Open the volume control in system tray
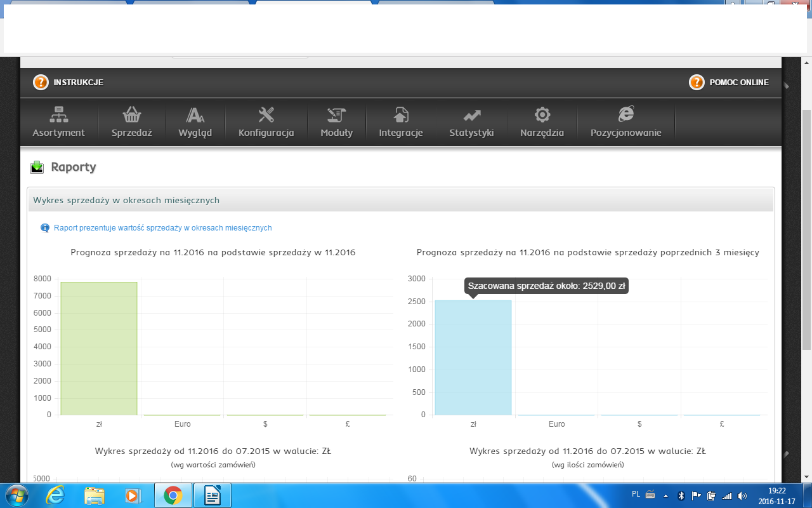The image size is (812, 508). (742, 495)
